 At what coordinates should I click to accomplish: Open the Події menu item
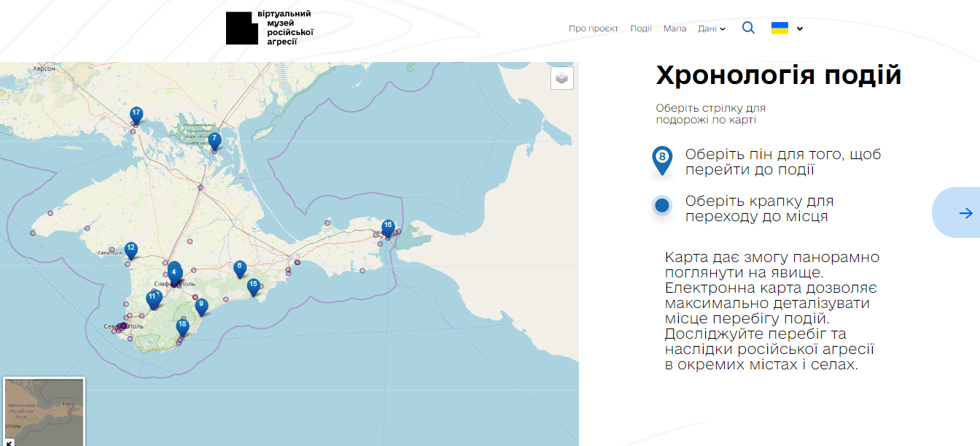click(641, 28)
